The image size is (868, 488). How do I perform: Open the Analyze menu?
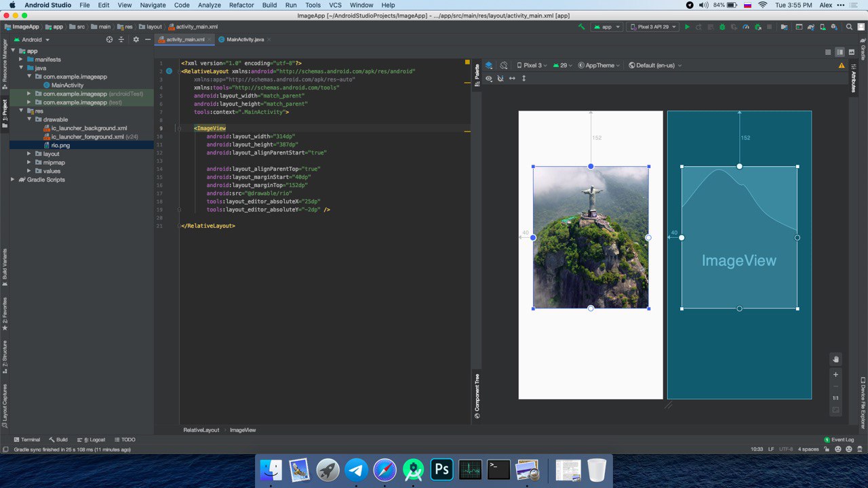point(209,5)
